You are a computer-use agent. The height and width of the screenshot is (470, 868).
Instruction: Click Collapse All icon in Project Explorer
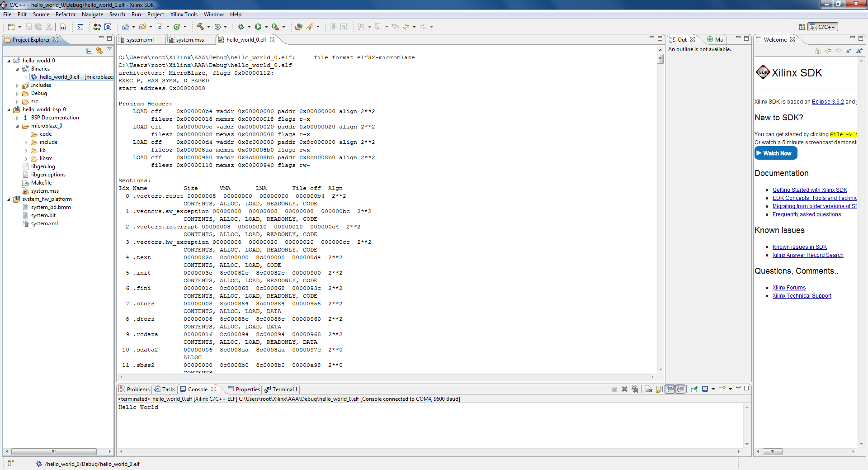point(89,51)
